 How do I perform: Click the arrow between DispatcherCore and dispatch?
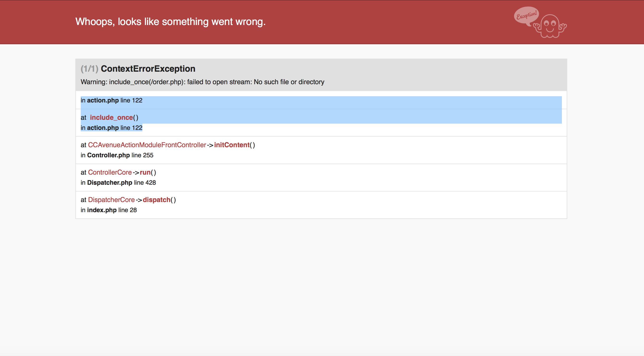(x=139, y=200)
